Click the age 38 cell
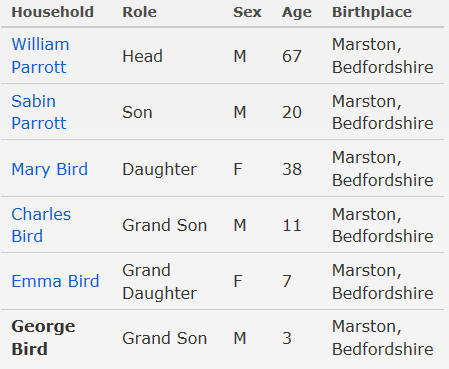 pyautogui.click(x=292, y=169)
